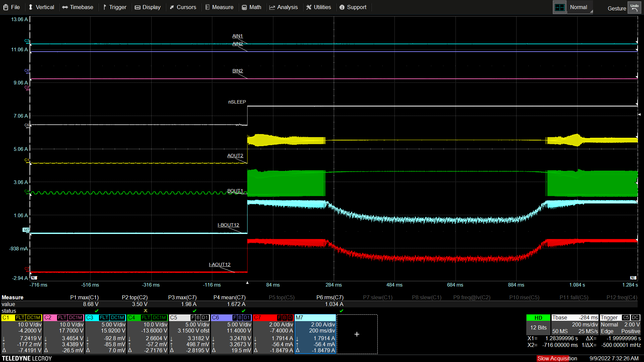This screenshot has width=644, height=362.
Task: Toggle the P6 rms(C7) status checkmark
Action: pyautogui.click(x=341, y=311)
